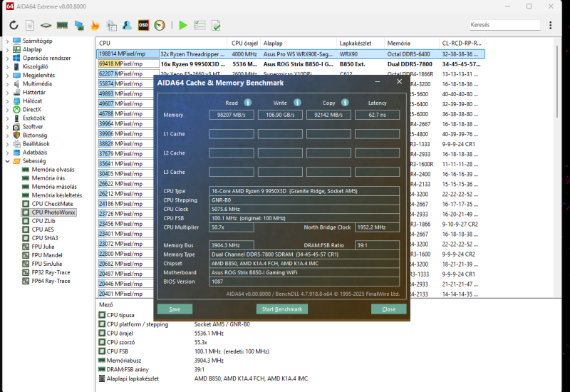Screen dimensions: 570x392
Task: Select the 198814 MPixel/mp result row
Action: coord(291,54)
